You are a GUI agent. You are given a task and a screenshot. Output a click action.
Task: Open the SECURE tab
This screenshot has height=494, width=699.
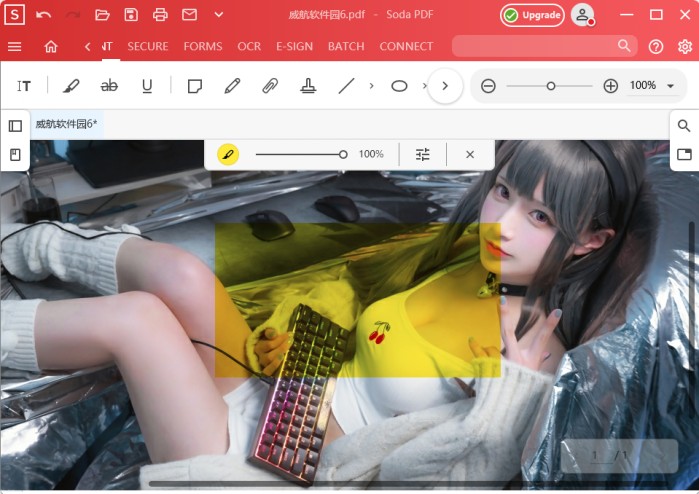click(x=148, y=46)
